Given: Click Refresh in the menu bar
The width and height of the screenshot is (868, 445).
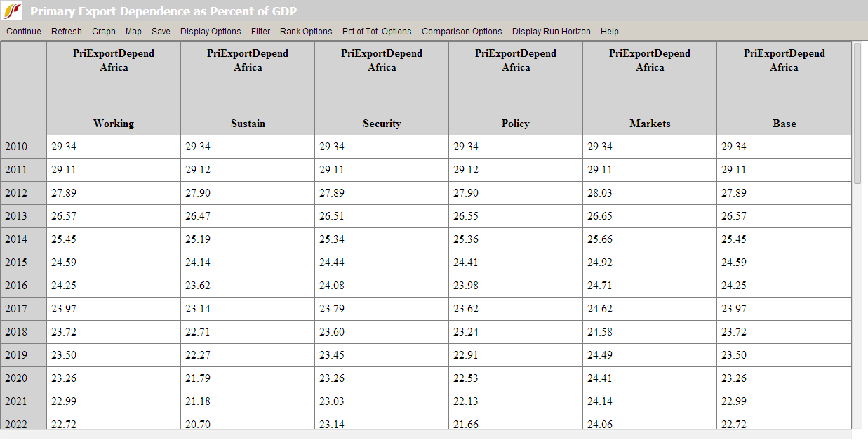Looking at the screenshot, I should pos(67,32).
